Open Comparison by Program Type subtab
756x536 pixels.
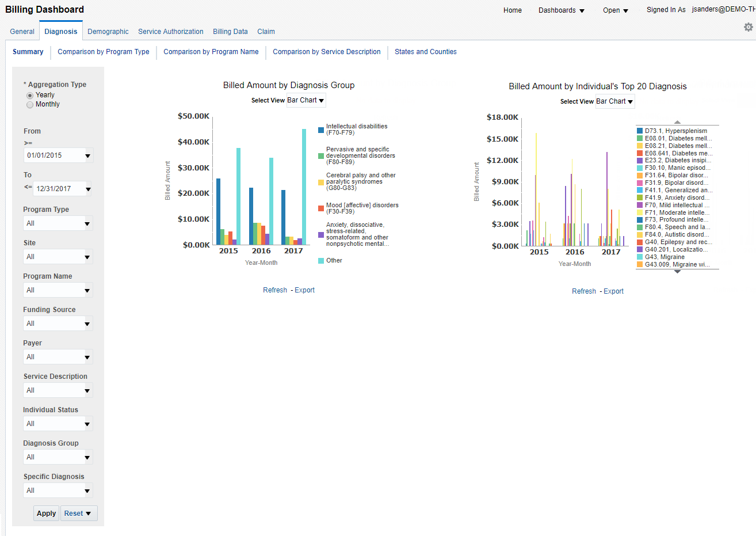click(x=104, y=52)
